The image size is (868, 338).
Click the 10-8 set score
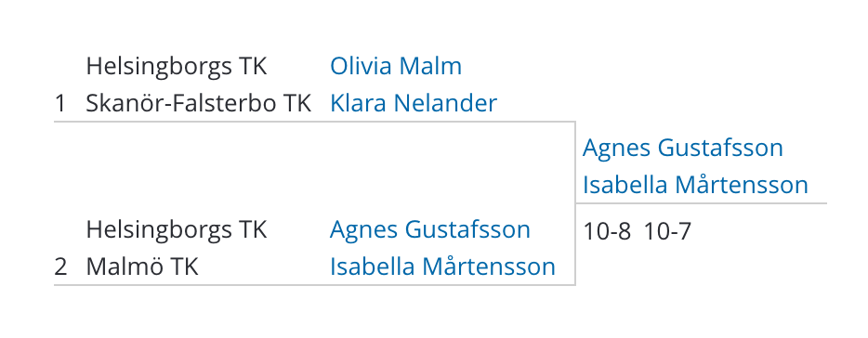[x=607, y=231]
